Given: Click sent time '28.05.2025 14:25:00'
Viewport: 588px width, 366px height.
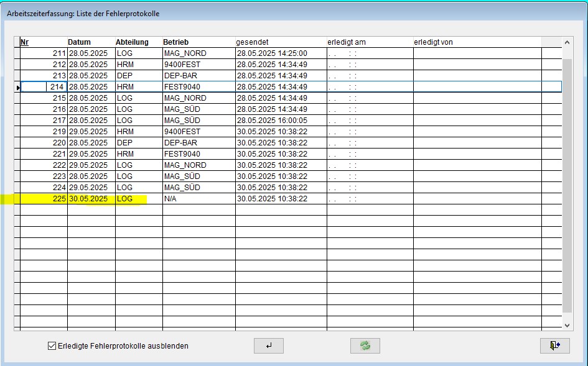Looking at the screenshot, I should click(272, 53).
